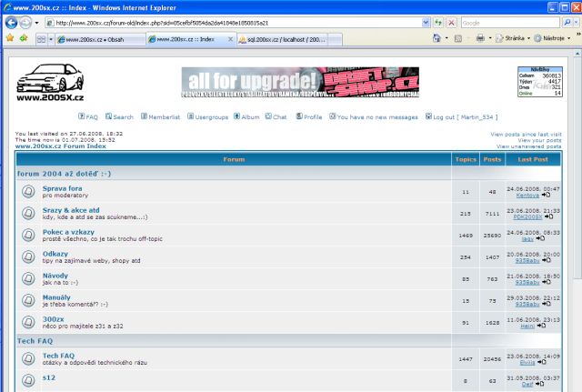Viewport: 582px width, 392px height.
Task: Click View posts since last visit
Action: click(x=526, y=134)
